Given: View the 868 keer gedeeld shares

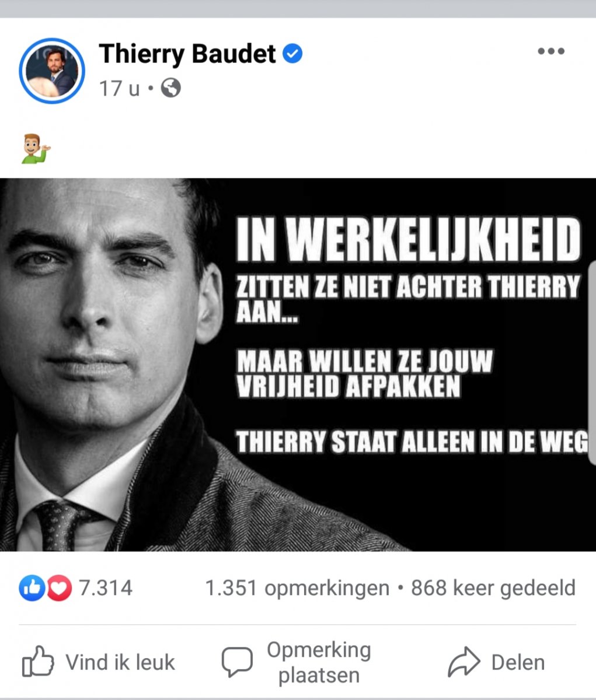Looking at the screenshot, I should point(493,588).
